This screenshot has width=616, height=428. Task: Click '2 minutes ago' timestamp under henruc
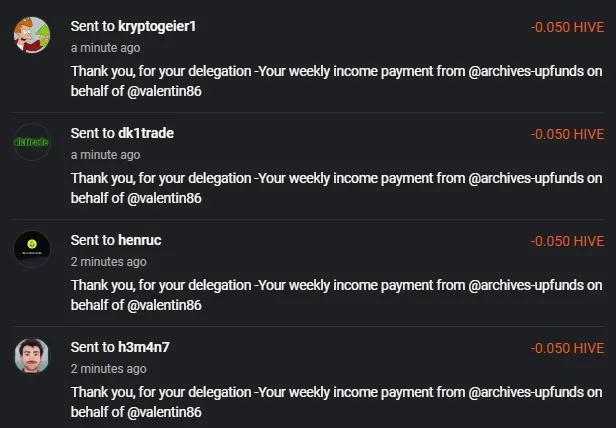(x=108, y=262)
